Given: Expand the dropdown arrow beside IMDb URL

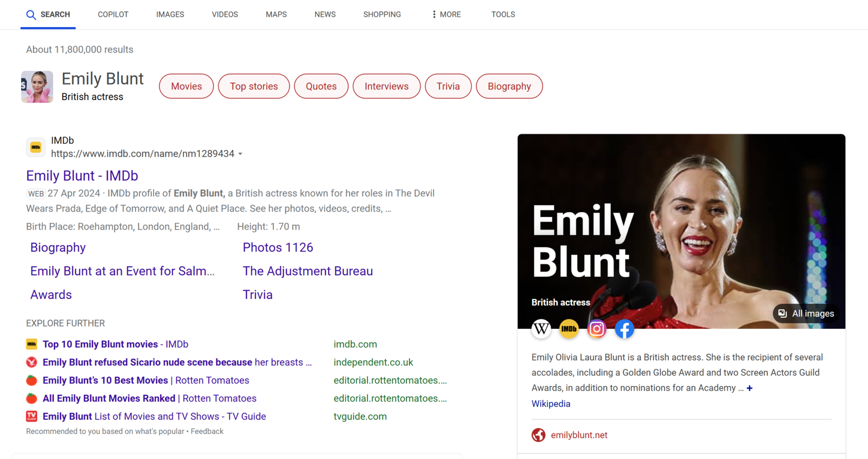Looking at the screenshot, I should pos(240,154).
